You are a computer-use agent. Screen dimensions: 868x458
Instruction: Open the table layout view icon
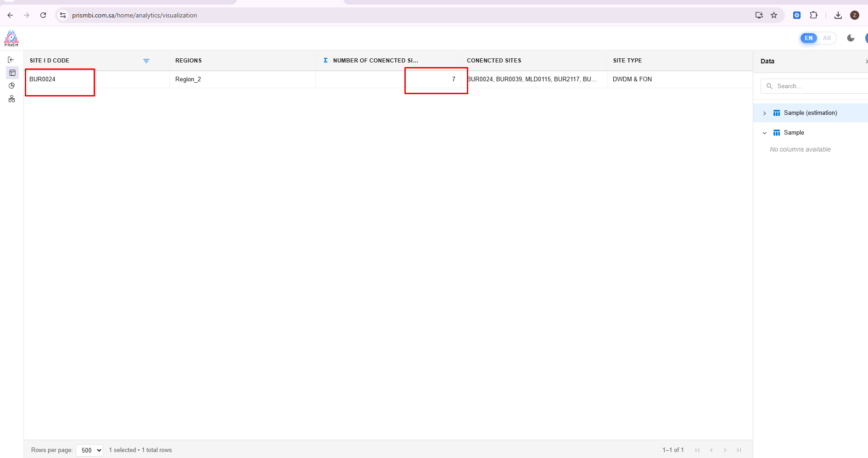[x=12, y=73]
